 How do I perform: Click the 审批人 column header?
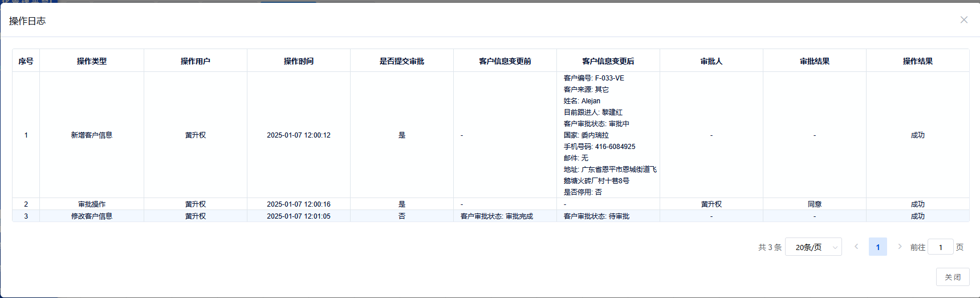pyautogui.click(x=711, y=61)
